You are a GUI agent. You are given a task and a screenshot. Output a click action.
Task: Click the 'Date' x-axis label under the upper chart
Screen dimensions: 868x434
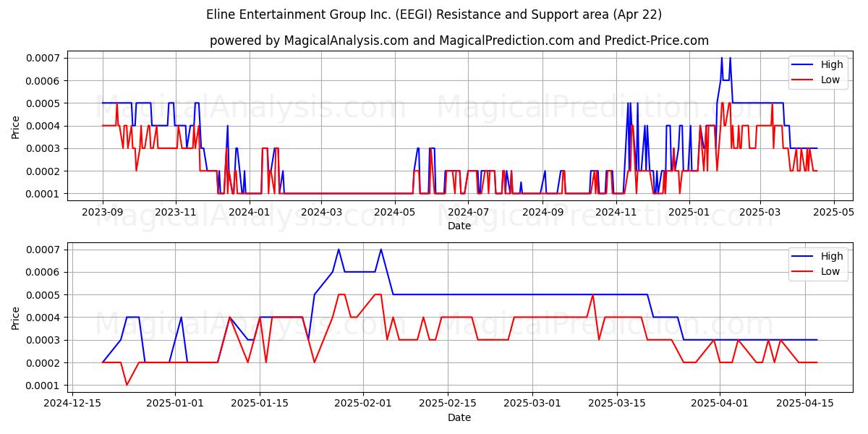click(x=459, y=226)
